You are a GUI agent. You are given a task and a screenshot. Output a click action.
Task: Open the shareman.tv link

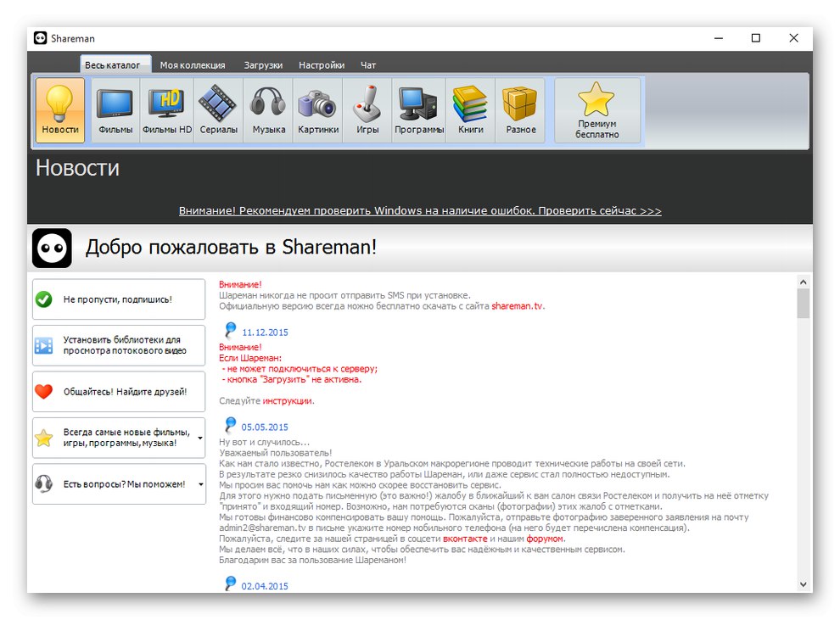[517, 306]
